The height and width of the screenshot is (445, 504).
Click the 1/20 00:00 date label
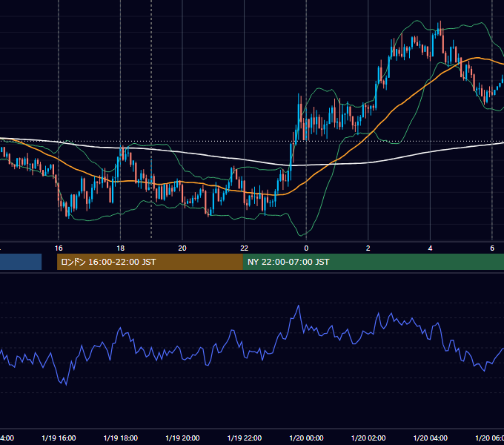(306, 438)
